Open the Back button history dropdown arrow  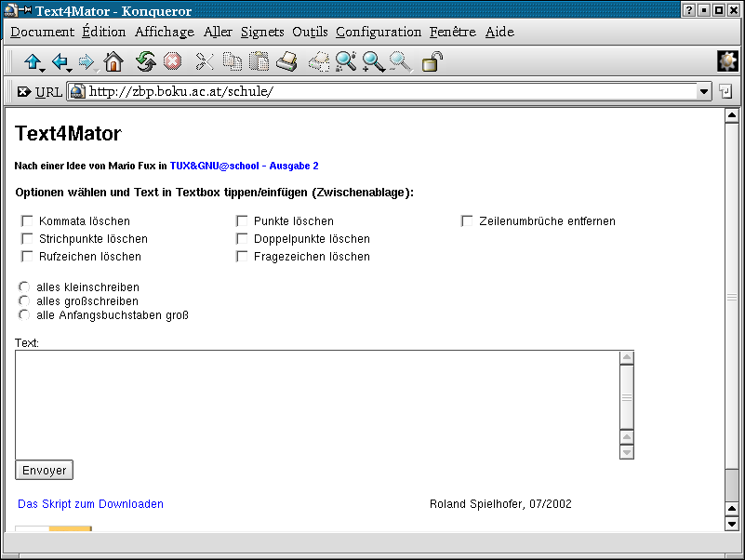(69, 70)
